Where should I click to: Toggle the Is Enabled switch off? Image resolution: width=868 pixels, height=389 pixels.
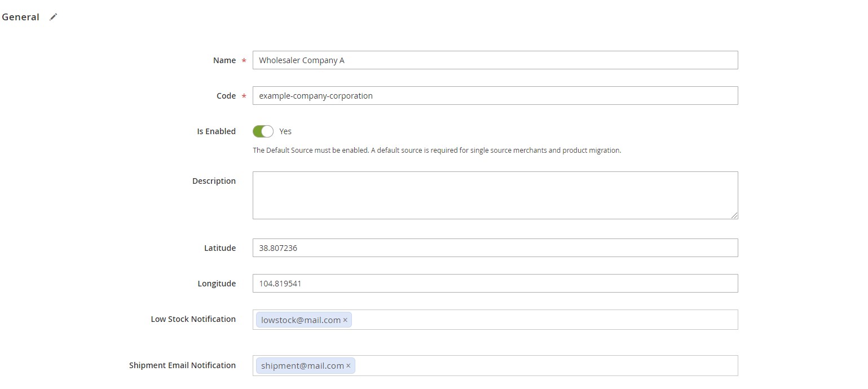click(263, 131)
